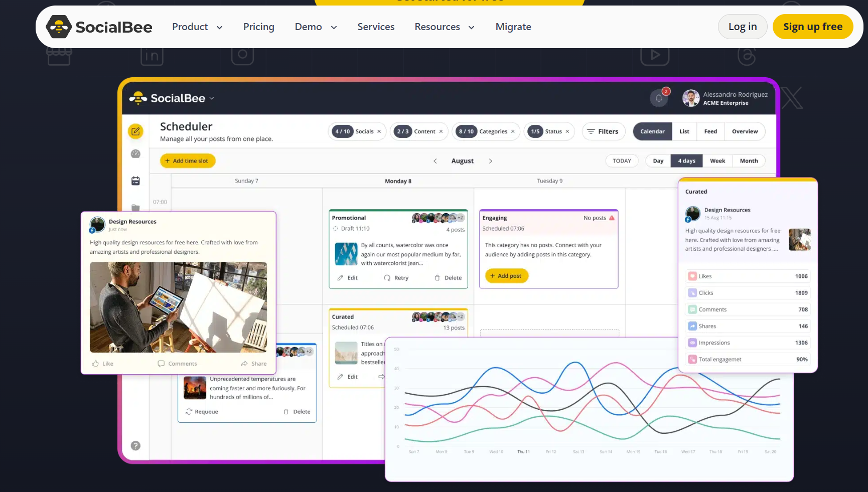
Task: Go to previous month with left arrow
Action: [435, 161]
